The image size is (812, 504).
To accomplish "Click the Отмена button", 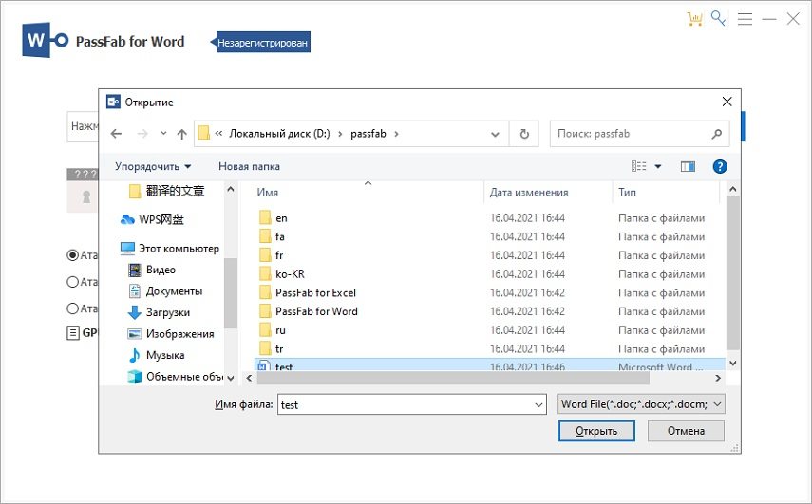I will point(686,430).
